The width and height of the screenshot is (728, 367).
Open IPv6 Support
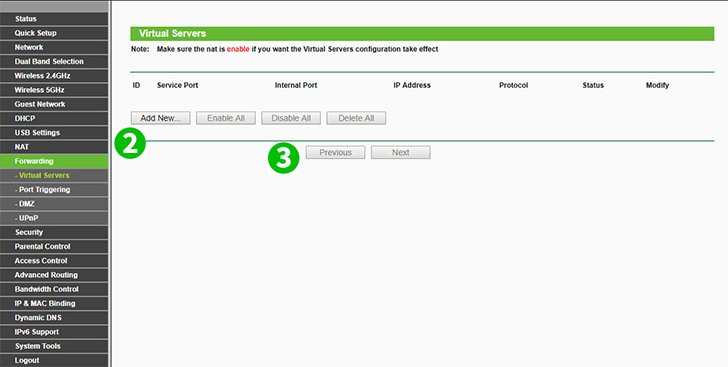[x=54, y=332]
